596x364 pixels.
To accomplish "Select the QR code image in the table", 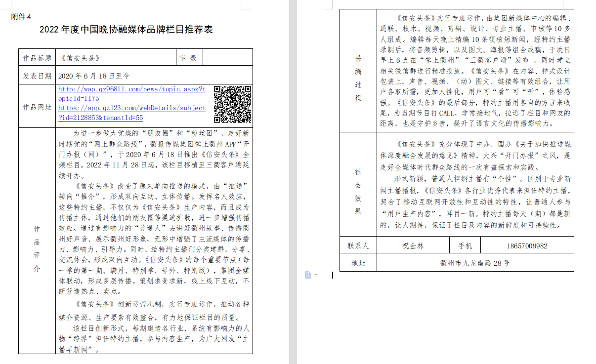I will point(232,104).
